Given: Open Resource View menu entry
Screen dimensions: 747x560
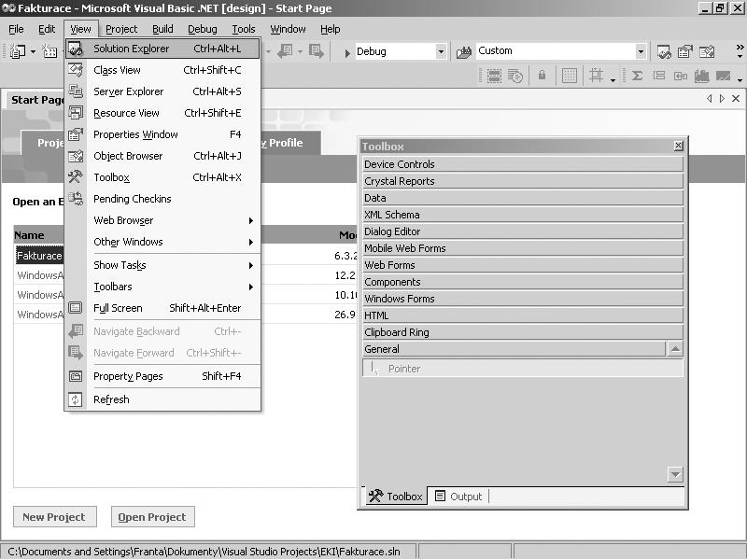Looking at the screenshot, I should pyautogui.click(x=162, y=113).
